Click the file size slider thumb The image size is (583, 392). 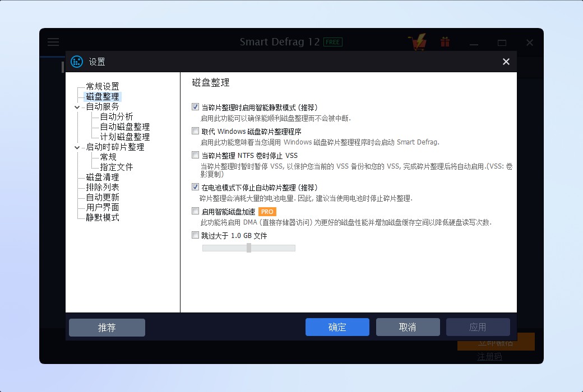(x=249, y=248)
